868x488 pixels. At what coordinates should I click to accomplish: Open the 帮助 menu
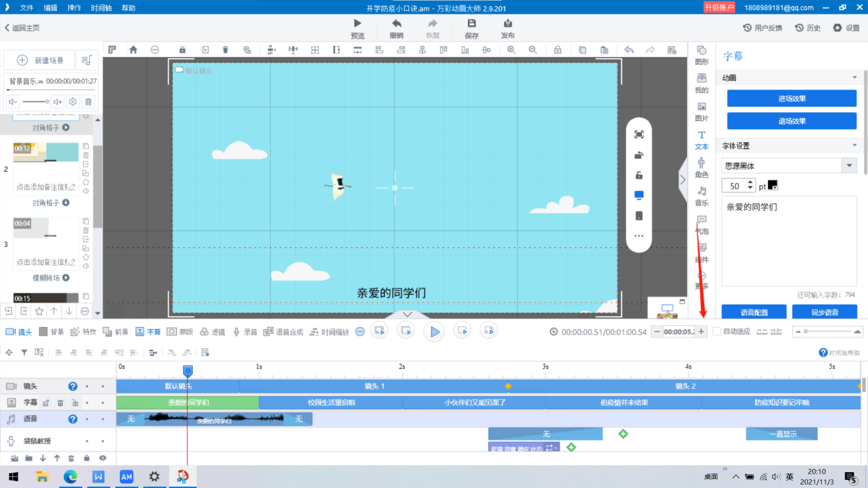pos(129,8)
